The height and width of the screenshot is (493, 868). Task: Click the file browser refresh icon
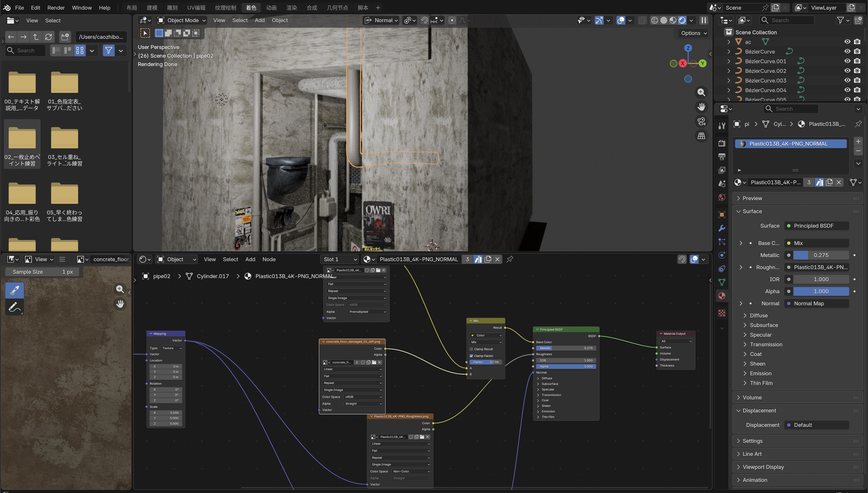(48, 37)
